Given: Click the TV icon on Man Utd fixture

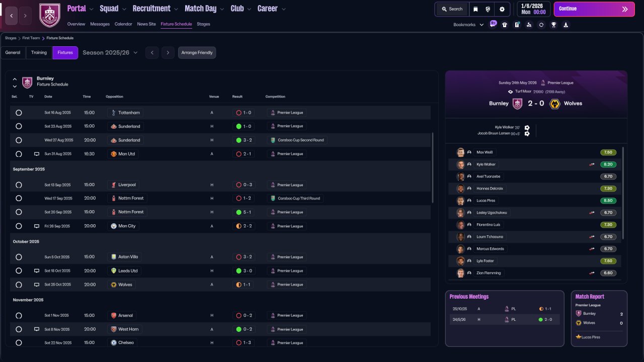Looking at the screenshot, I should pos(37,154).
